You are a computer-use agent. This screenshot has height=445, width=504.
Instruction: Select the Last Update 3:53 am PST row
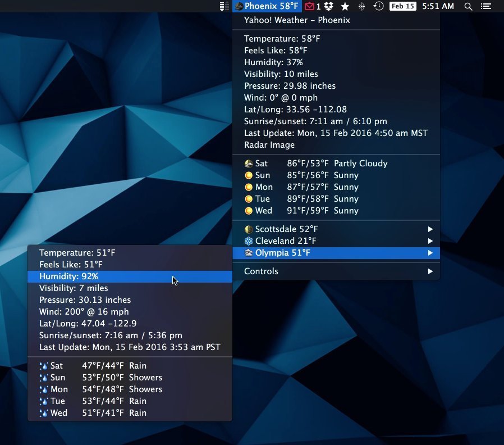coord(130,347)
